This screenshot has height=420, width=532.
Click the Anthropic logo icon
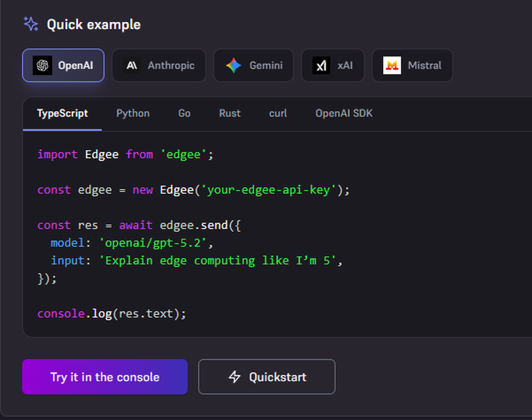132,65
